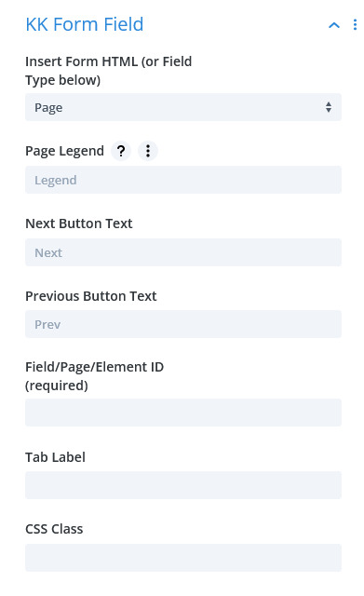Focus the Next Button Text input field
364x596 pixels.
click(x=183, y=252)
